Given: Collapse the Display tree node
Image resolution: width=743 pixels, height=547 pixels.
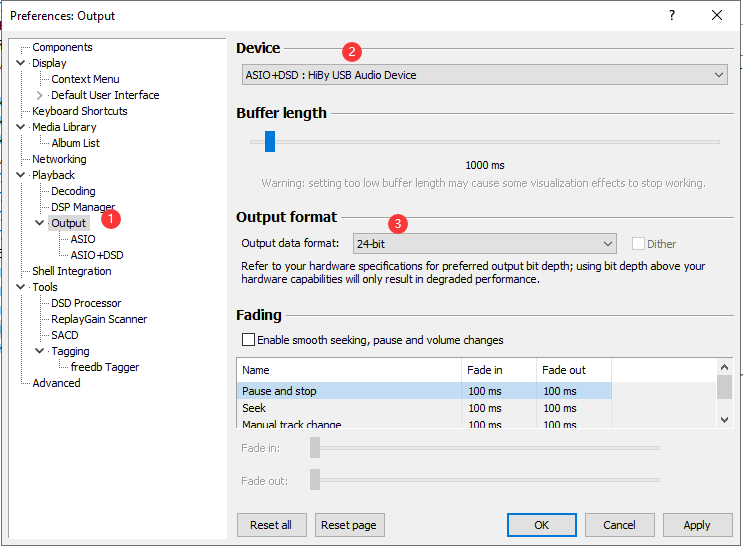Looking at the screenshot, I should tap(21, 63).
